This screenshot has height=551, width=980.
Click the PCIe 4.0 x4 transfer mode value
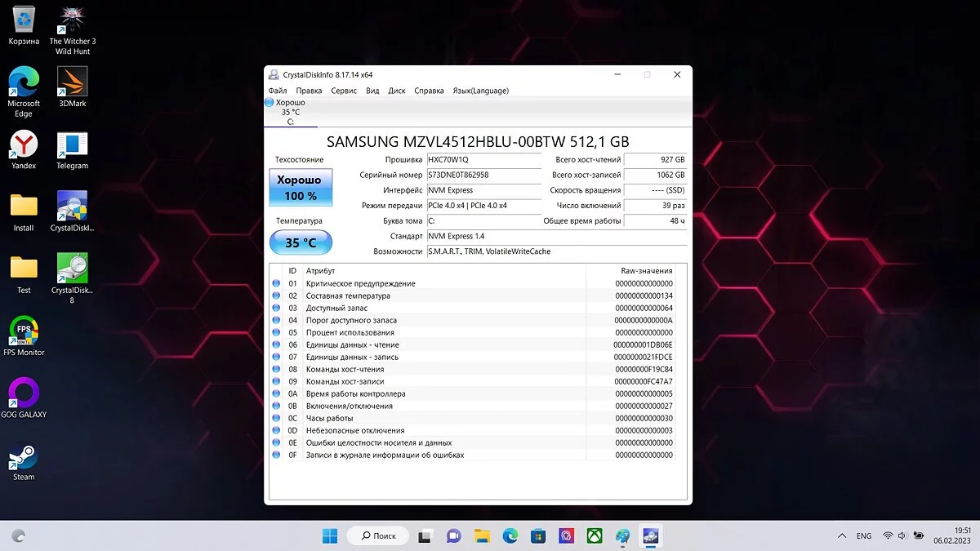tap(483, 206)
